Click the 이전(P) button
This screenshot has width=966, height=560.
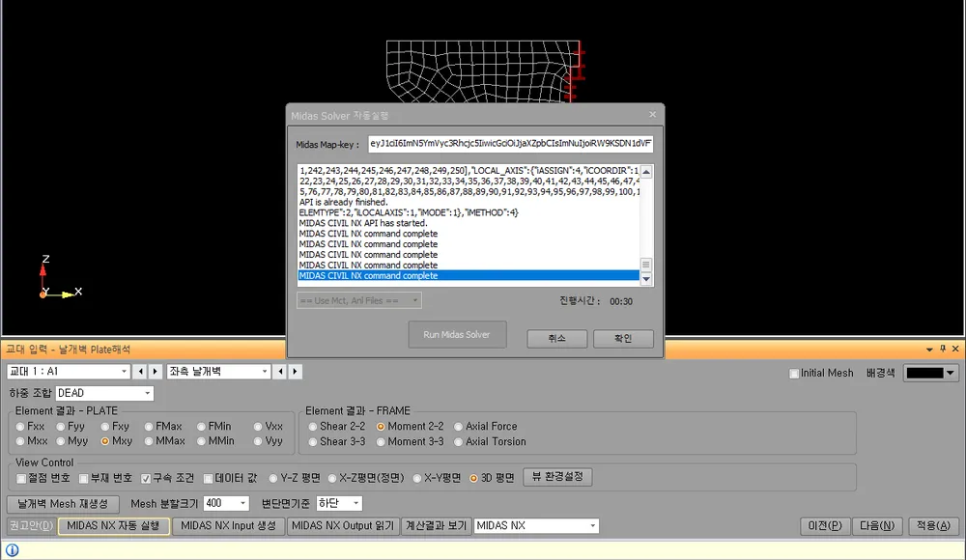[x=826, y=525]
